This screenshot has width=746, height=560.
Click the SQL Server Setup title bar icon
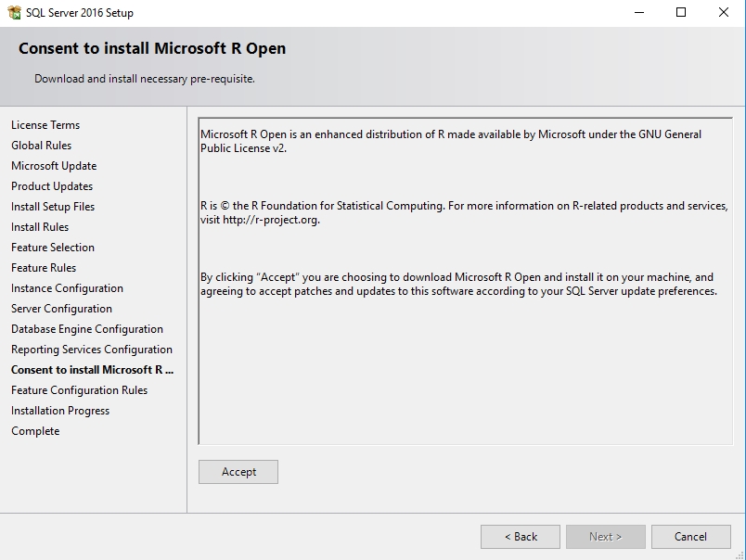tap(13, 13)
